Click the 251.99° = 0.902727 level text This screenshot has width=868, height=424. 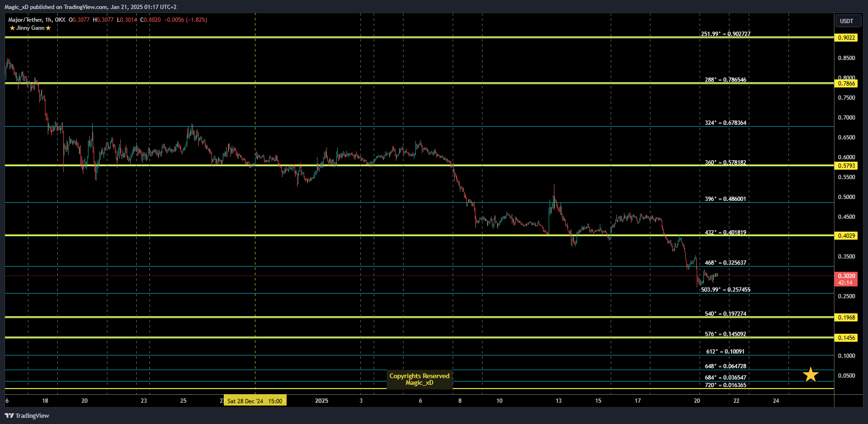pyautogui.click(x=726, y=34)
